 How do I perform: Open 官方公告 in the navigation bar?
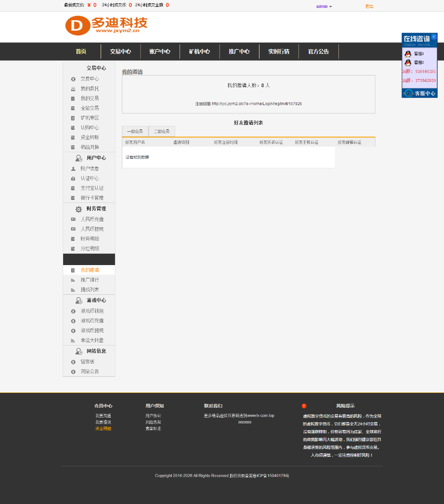coord(319,51)
